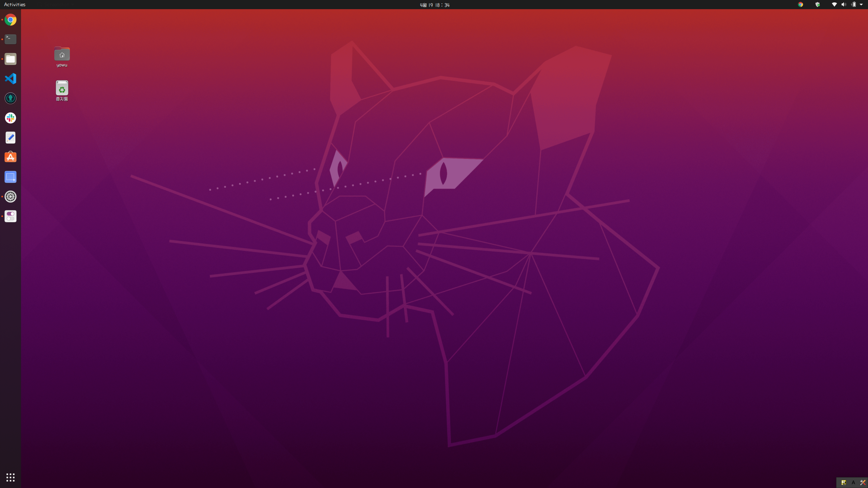
Task: Open the date and time calendar menu
Action: [x=434, y=5]
